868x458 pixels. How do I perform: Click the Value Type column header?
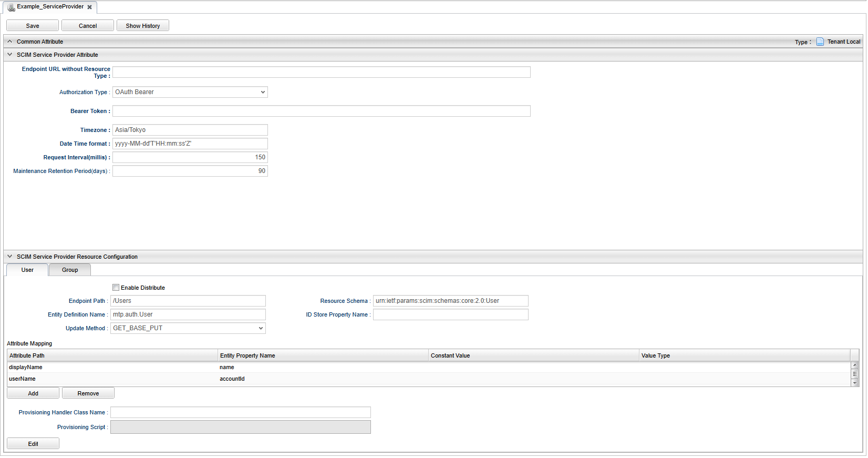(x=745, y=355)
